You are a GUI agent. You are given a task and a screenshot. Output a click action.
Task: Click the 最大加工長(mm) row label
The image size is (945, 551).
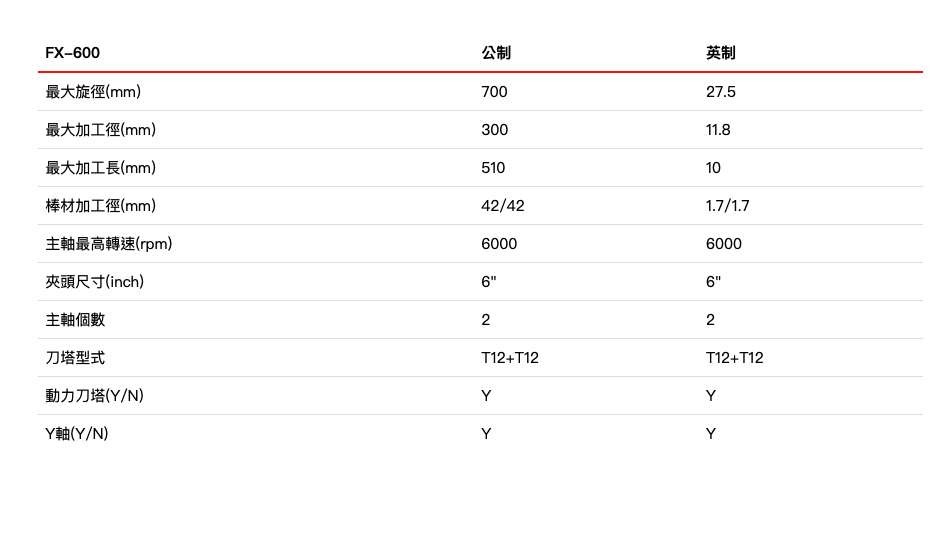101,168
